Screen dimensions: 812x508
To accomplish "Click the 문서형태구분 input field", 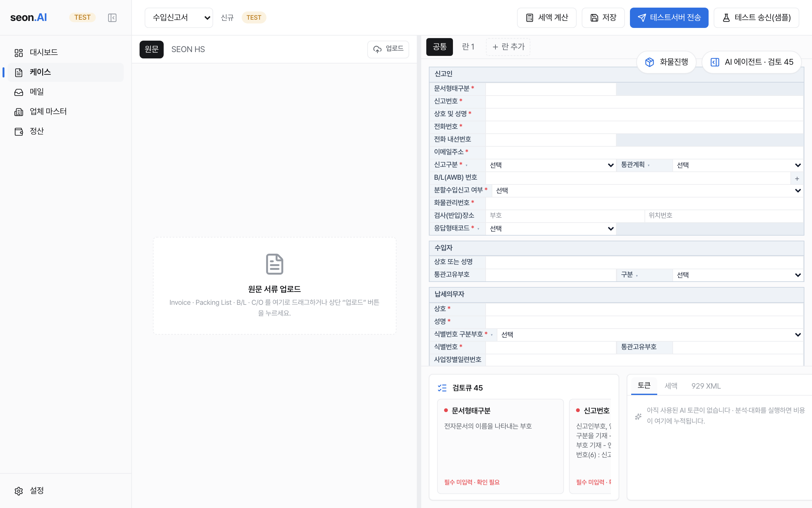I will click(x=551, y=89).
